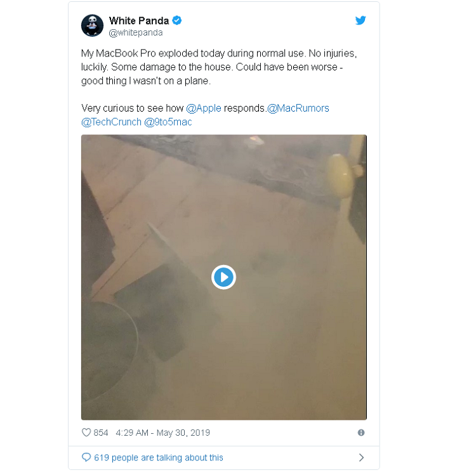Click the speech bubble reply icon
This screenshot has height=475, width=476.
(86, 457)
